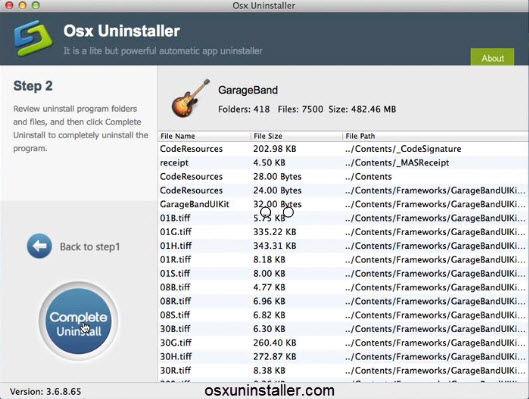
Task: Click the Files: 7500 count text
Action: 300,109
